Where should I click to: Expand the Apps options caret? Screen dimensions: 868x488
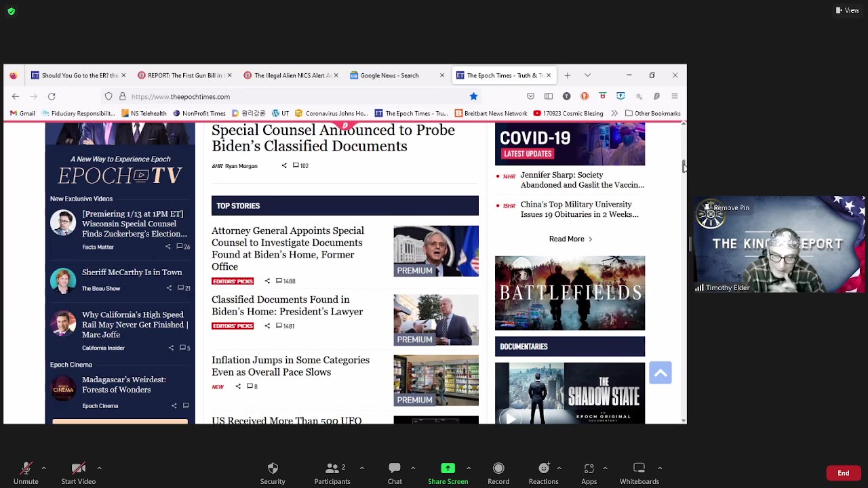tap(605, 468)
